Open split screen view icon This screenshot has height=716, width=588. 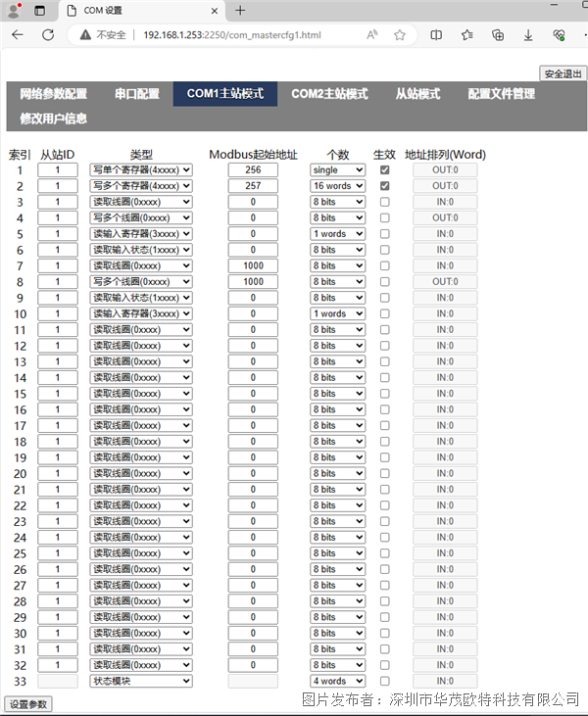pyautogui.click(x=436, y=35)
